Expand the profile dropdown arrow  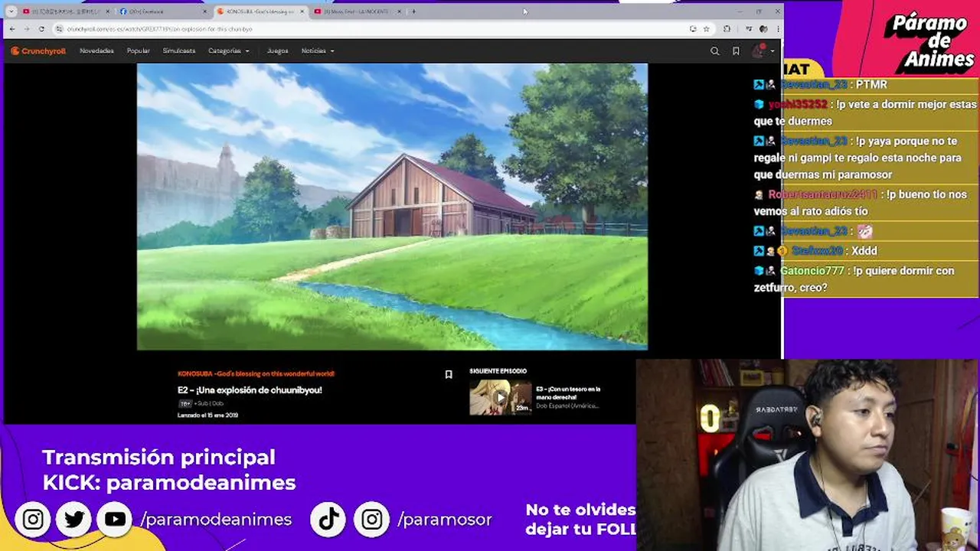tap(773, 51)
